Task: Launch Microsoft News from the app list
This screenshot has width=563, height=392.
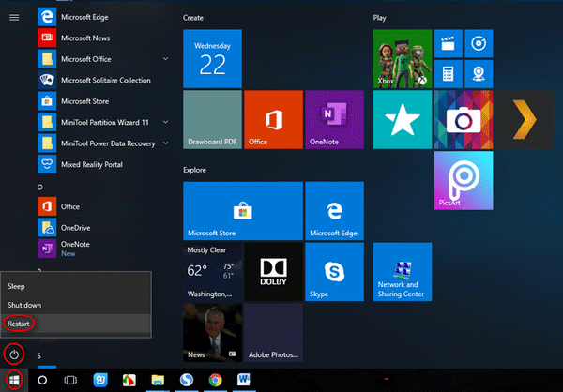Action: 103,38
